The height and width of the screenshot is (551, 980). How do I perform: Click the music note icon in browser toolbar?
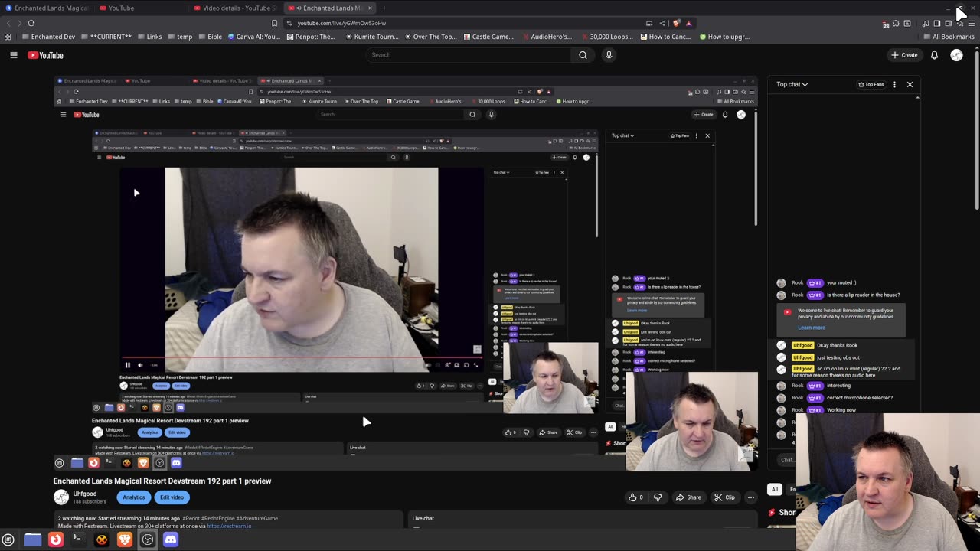coord(926,23)
